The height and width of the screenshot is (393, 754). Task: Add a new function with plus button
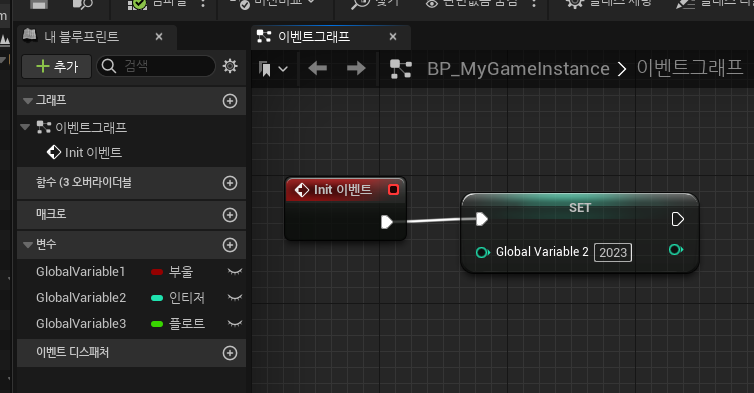230,183
